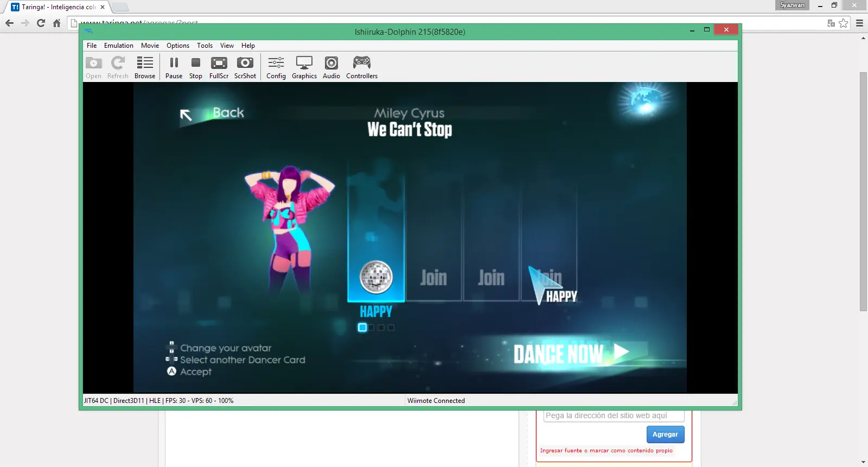Click the Pega la dirección input field
Image resolution: width=868 pixels, height=467 pixels.
(614, 416)
